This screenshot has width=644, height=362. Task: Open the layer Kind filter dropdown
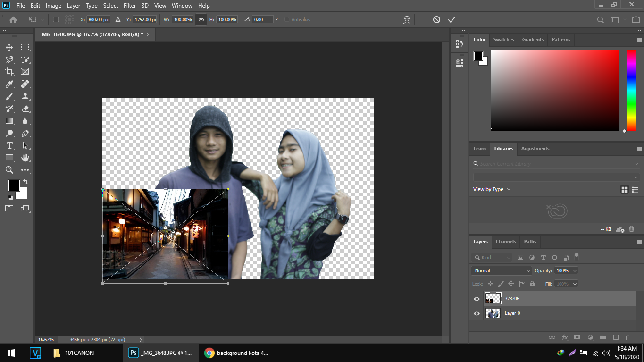pyautogui.click(x=492, y=257)
